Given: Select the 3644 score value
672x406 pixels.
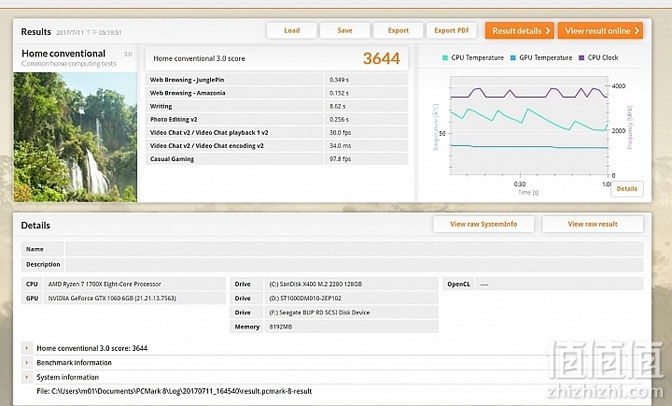Looking at the screenshot, I should (x=381, y=58).
